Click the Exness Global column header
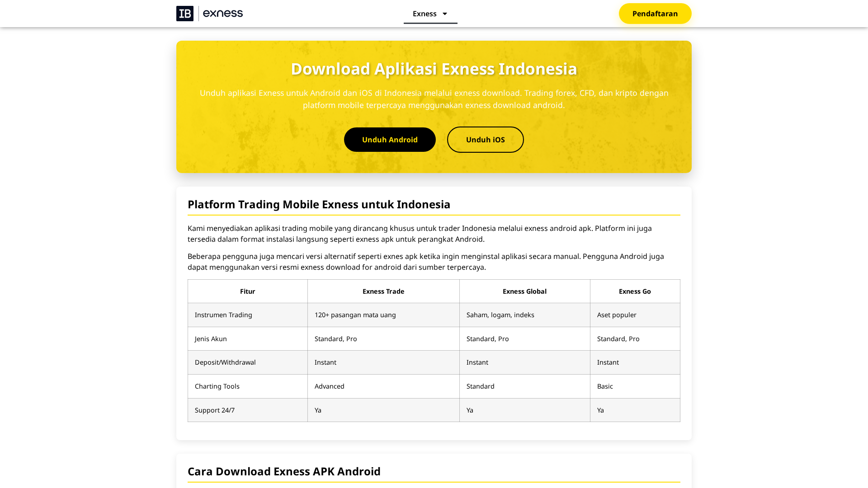The height and width of the screenshot is (488, 868). (524, 291)
